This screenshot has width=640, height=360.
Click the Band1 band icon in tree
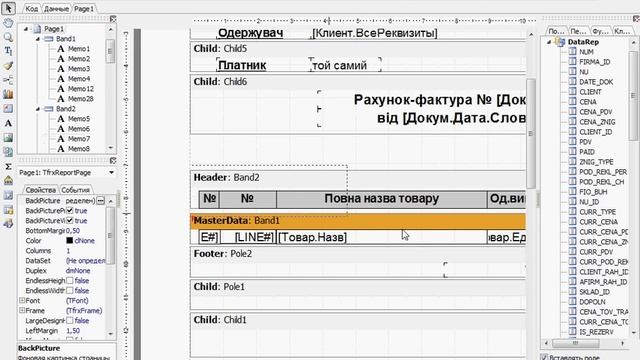click(x=49, y=39)
